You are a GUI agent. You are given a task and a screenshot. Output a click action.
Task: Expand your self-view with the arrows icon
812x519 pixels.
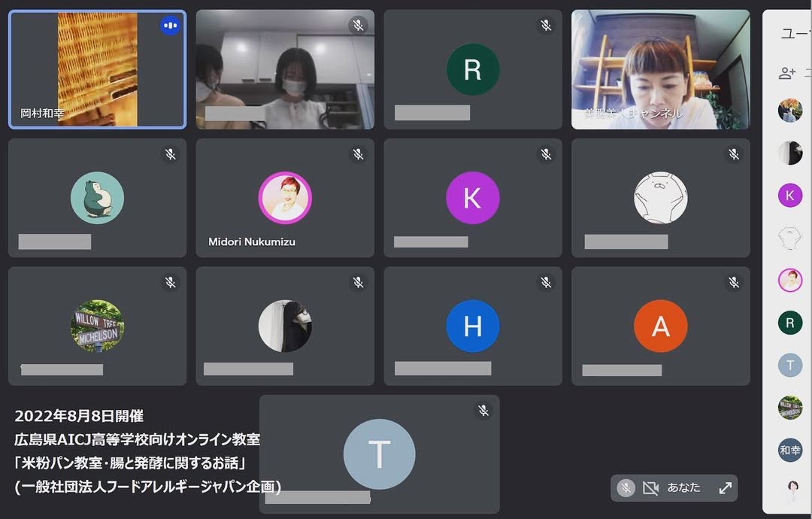pos(725,487)
